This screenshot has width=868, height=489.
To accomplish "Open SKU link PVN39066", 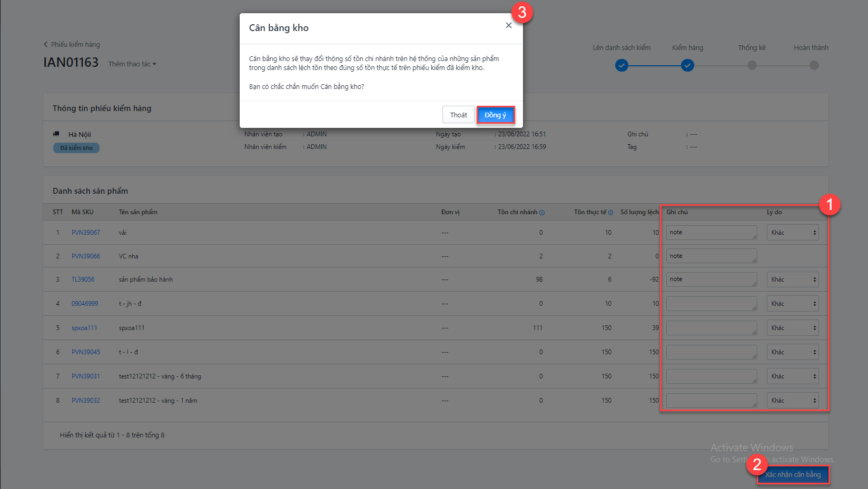I will 86,256.
